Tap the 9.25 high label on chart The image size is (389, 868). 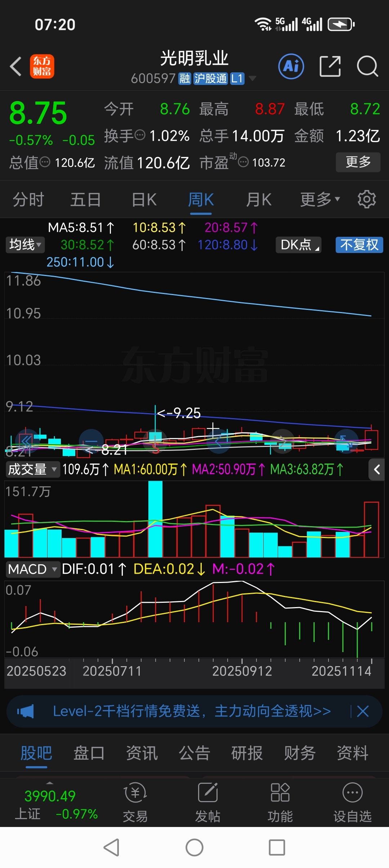(x=179, y=413)
